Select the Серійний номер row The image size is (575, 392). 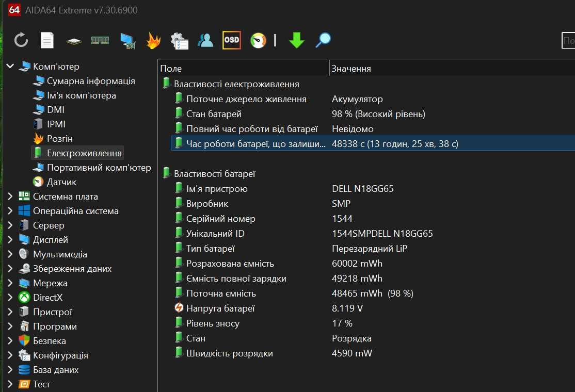pyautogui.click(x=373, y=219)
